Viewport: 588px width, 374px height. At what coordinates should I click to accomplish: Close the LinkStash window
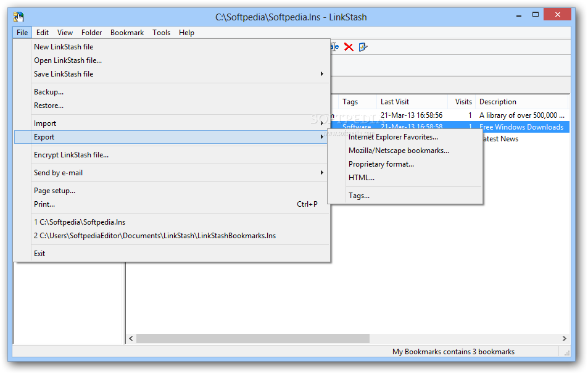[558, 15]
